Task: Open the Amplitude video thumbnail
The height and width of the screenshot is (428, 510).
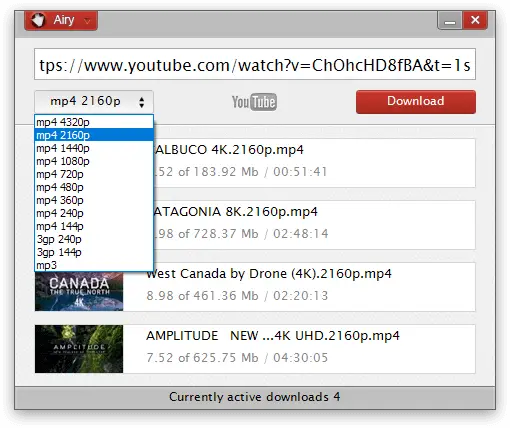Action: tap(79, 349)
